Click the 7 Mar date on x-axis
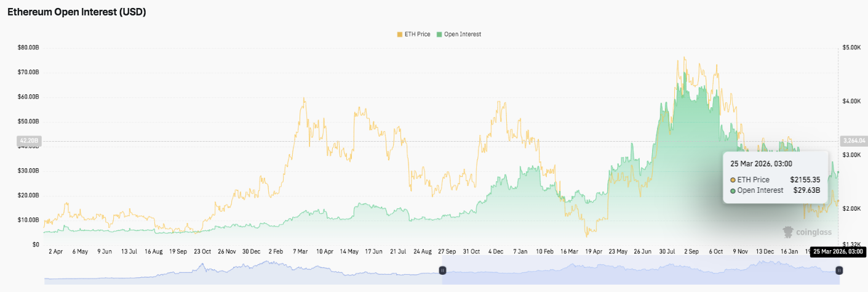Screen dimensions: 868x292 click(300, 252)
